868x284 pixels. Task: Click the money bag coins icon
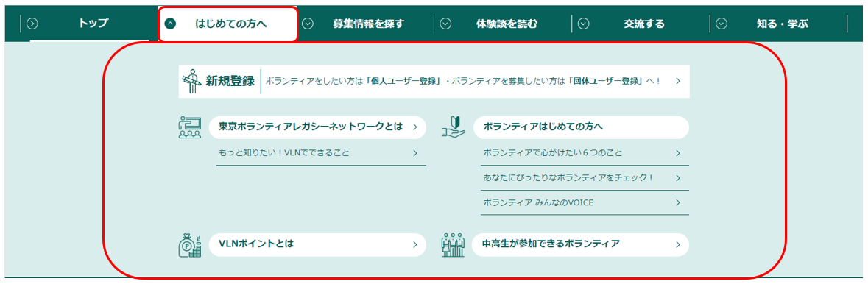point(191,245)
